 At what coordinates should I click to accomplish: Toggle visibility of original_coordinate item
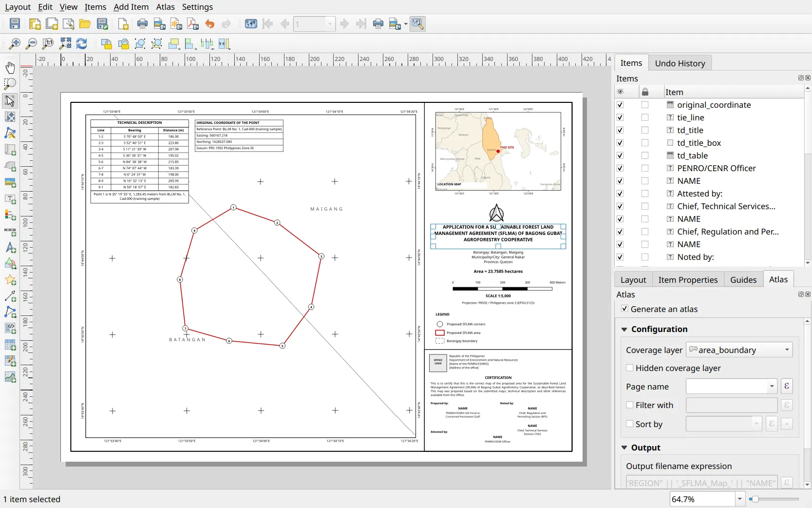(x=620, y=105)
